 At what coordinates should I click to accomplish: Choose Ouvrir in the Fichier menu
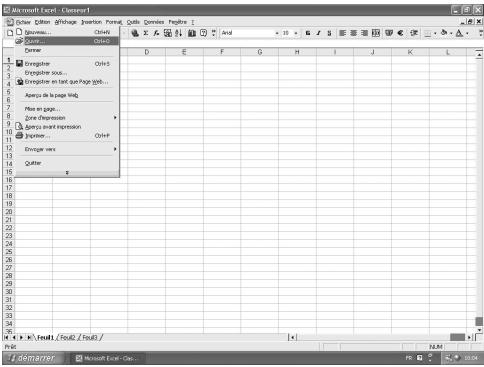pyautogui.click(x=67, y=41)
